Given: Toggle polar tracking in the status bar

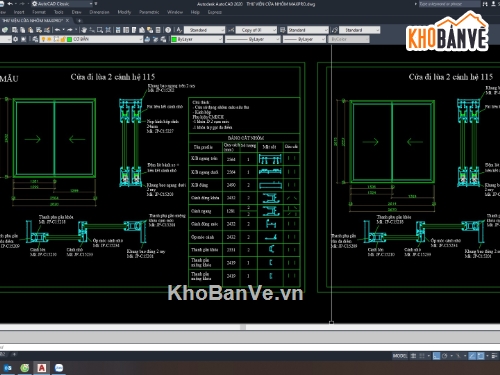Looking at the screenshot, I should (x=445, y=356).
